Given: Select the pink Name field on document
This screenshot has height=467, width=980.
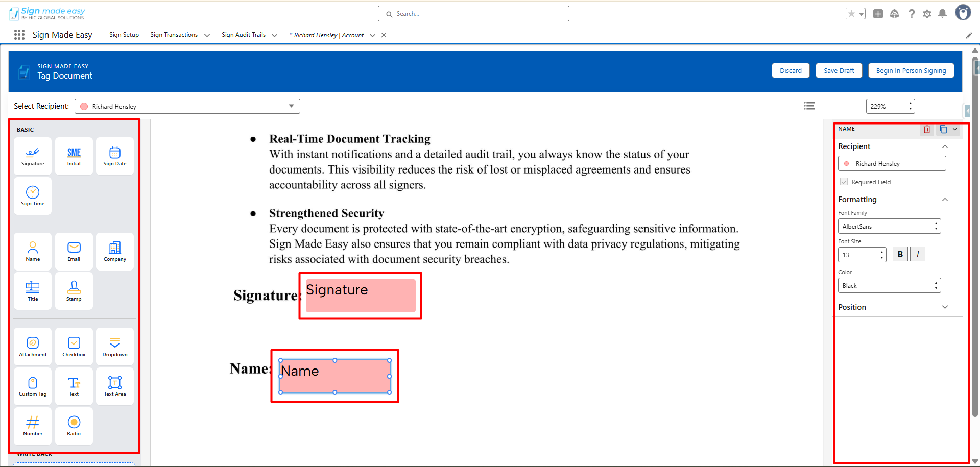Looking at the screenshot, I should 335,376.
